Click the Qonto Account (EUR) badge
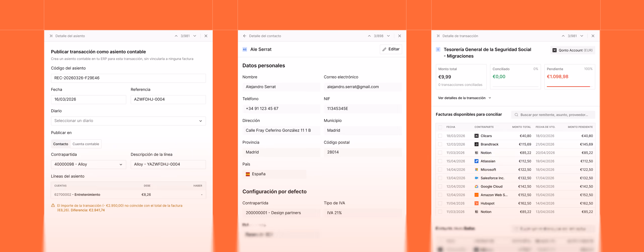Image resolution: width=644 pixels, height=252 pixels. [x=573, y=50]
